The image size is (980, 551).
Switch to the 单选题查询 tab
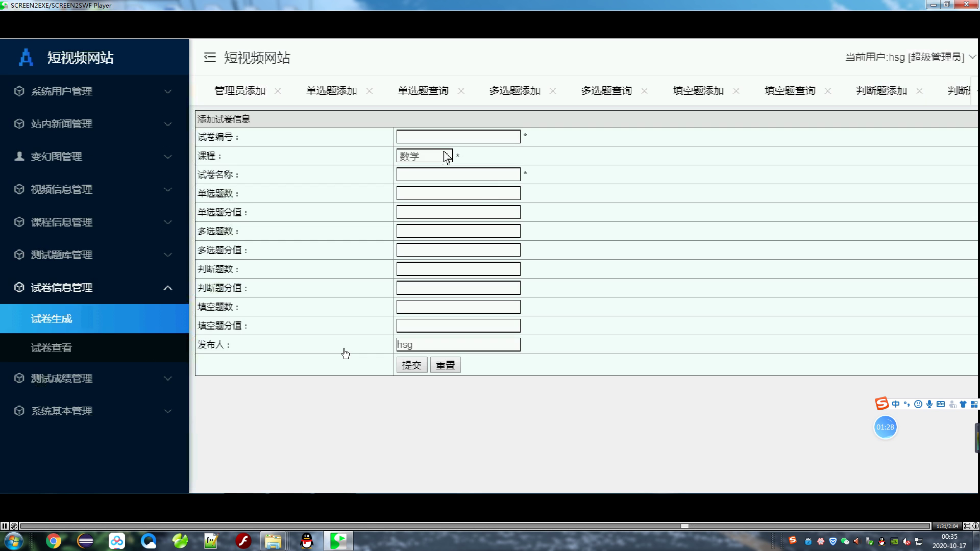tap(423, 91)
